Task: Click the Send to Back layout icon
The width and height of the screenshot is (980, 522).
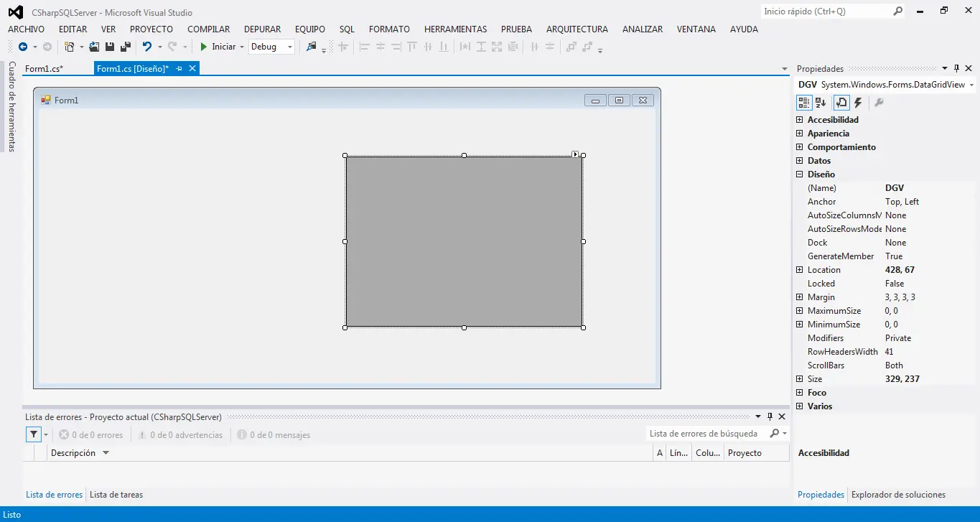Action: (x=587, y=47)
